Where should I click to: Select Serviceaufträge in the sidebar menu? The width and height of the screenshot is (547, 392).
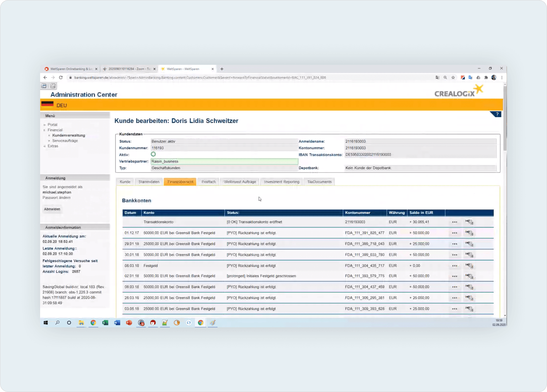(65, 141)
